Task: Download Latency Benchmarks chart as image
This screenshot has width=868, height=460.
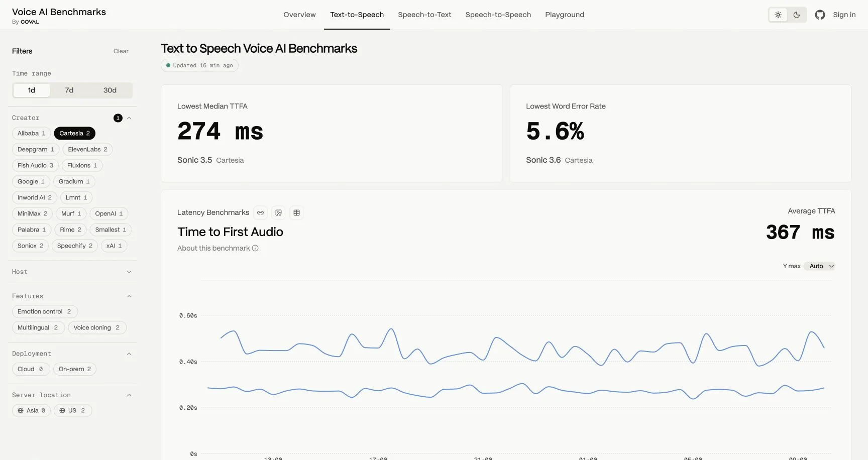Action: (278, 213)
